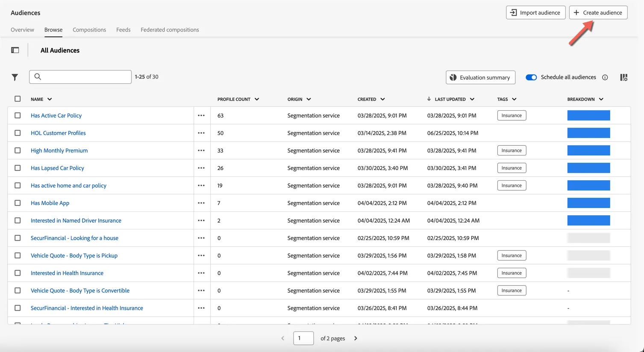The width and height of the screenshot is (644, 352).
Task: Open the Has Lapsed Car Policy audience link
Action: click(x=57, y=168)
